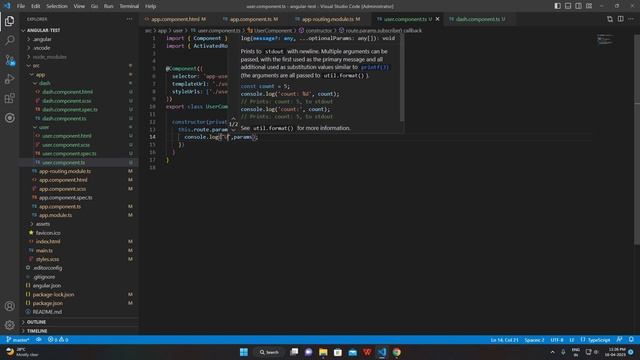Open the Source Control view

9,60
